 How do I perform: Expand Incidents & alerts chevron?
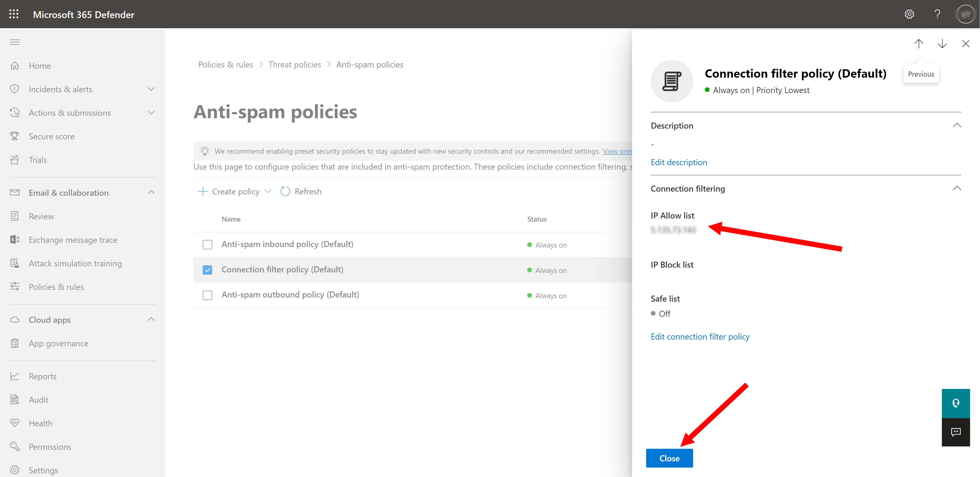[x=151, y=89]
